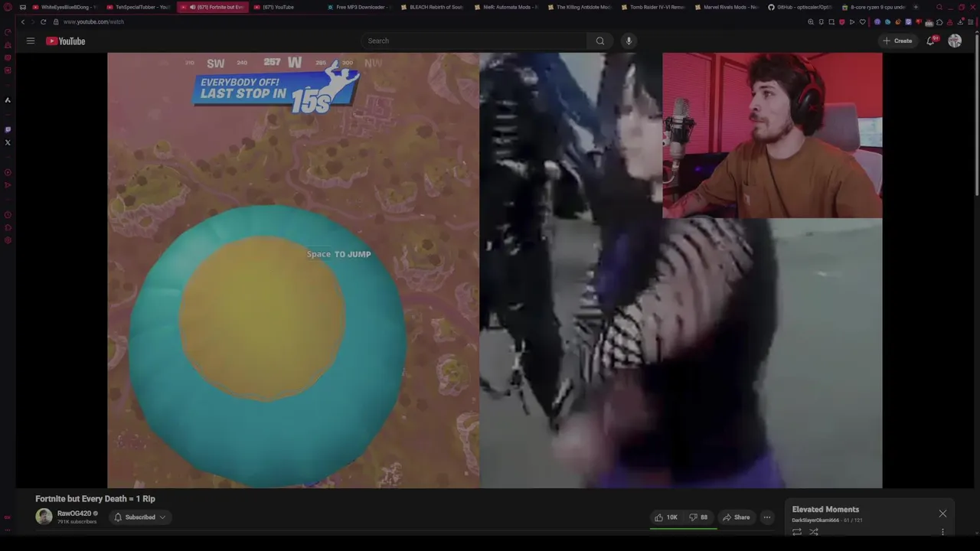
Task: Switch to 8-core ryzen 9 cpu tab
Action: [874, 7]
